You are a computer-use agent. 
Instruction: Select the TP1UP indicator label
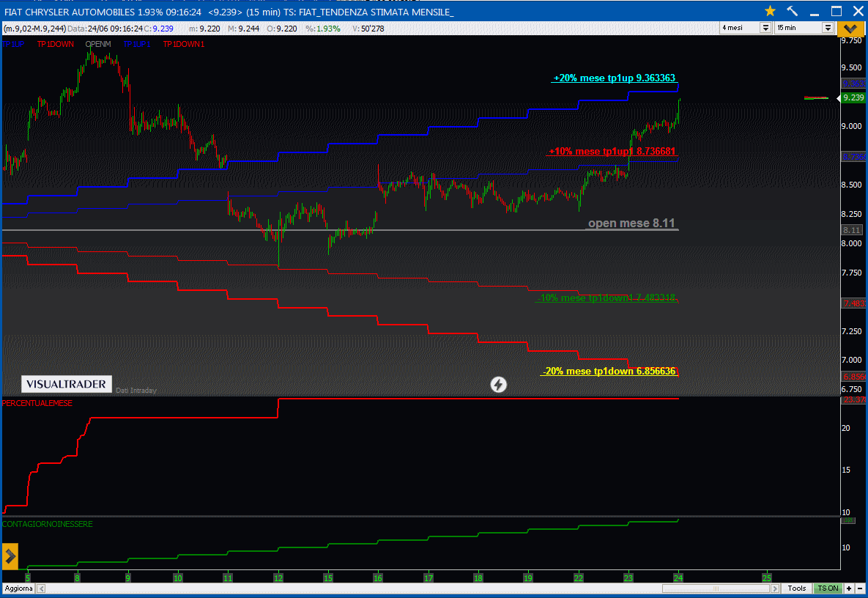tap(13, 44)
